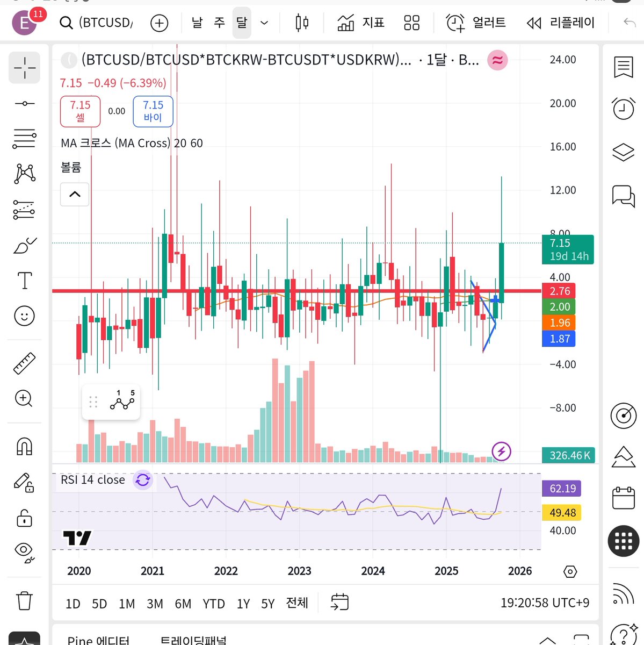Select the 1M time range
The image size is (644, 645).
pos(127,604)
